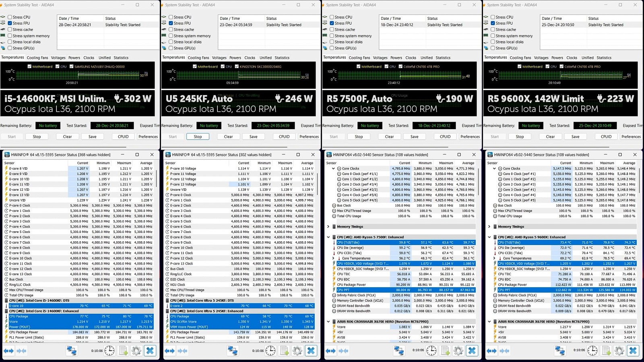This screenshot has width=644, height=362.
Task: Click the network monitors icon in i5-14600KF HWiNFO window
Action: 72,351
